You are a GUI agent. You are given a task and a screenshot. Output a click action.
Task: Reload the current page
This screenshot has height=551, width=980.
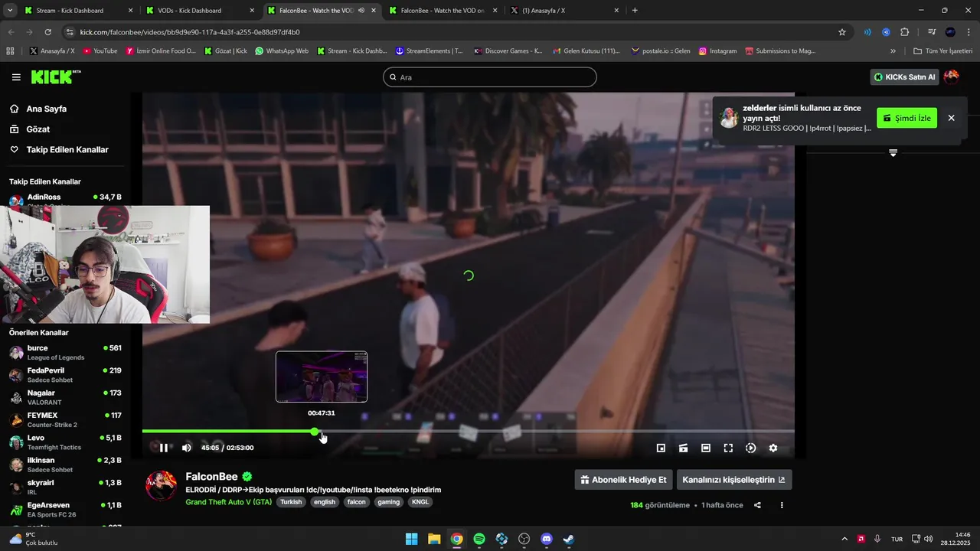click(x=47, y=32)
